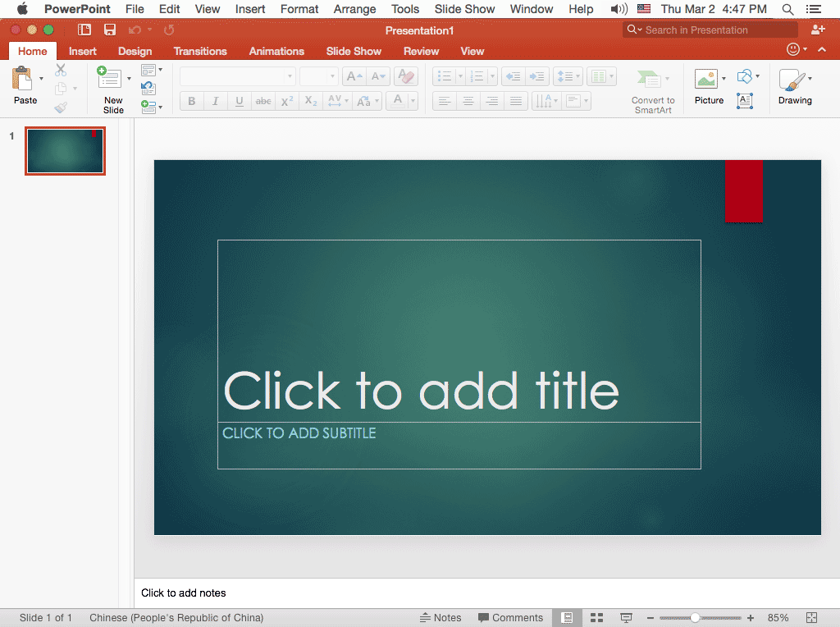Toggle Normal view button in status bar
Image resolution: width=840 pixels, height=627 pixels.
click(x=568, y=617)
